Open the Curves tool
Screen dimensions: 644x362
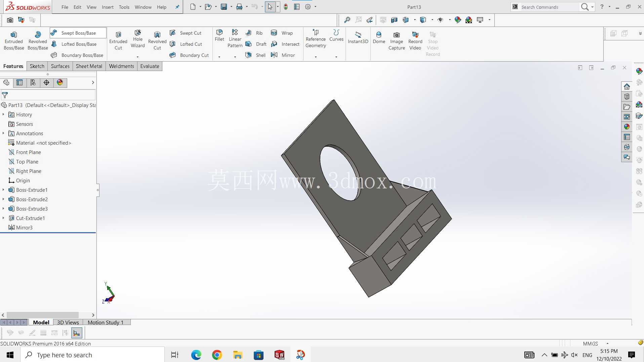pos(336,35)
